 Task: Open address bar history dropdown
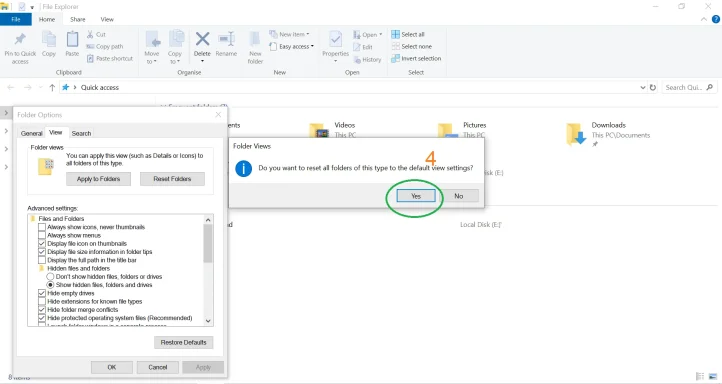click(642, 87)
